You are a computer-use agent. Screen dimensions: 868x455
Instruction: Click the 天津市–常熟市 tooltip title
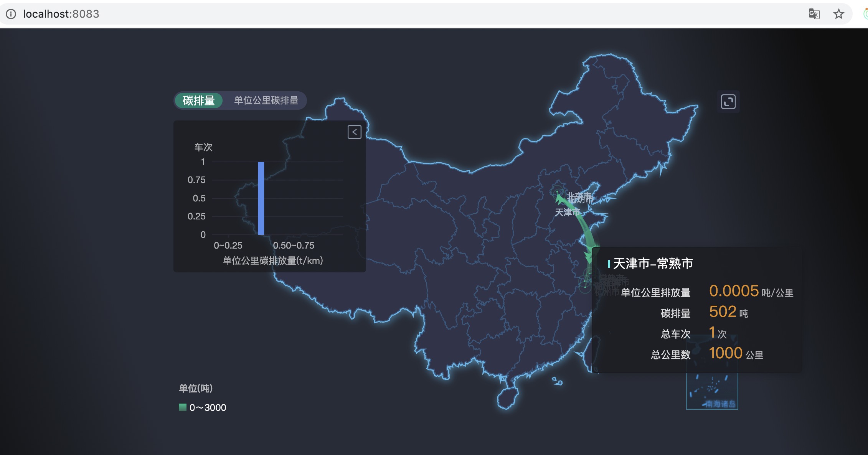pos(653,264)
